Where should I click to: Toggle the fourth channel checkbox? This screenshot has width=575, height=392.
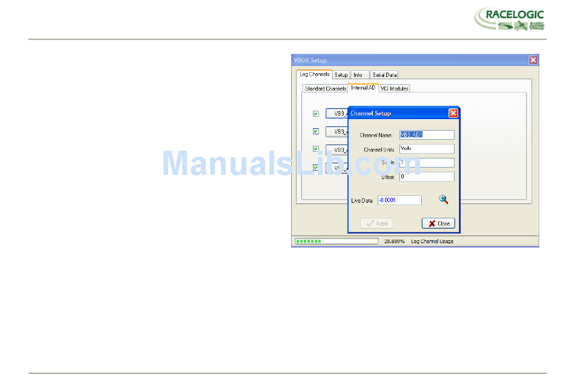point(316,168)
